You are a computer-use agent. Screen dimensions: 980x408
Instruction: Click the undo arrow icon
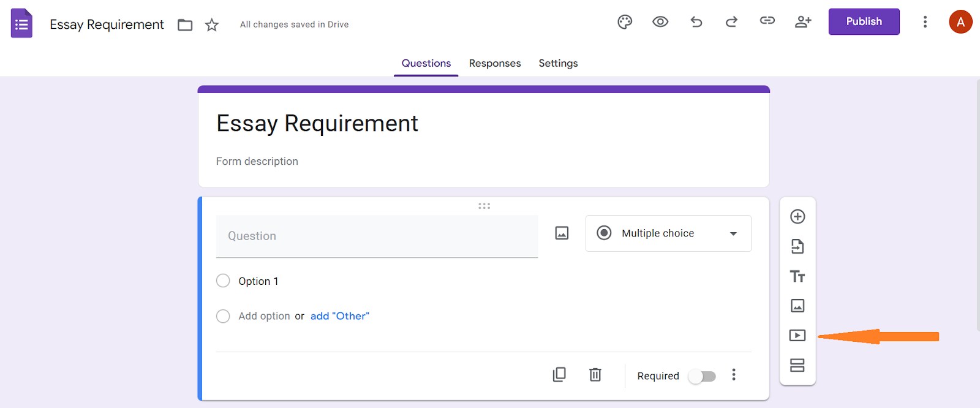pos(696,22)
